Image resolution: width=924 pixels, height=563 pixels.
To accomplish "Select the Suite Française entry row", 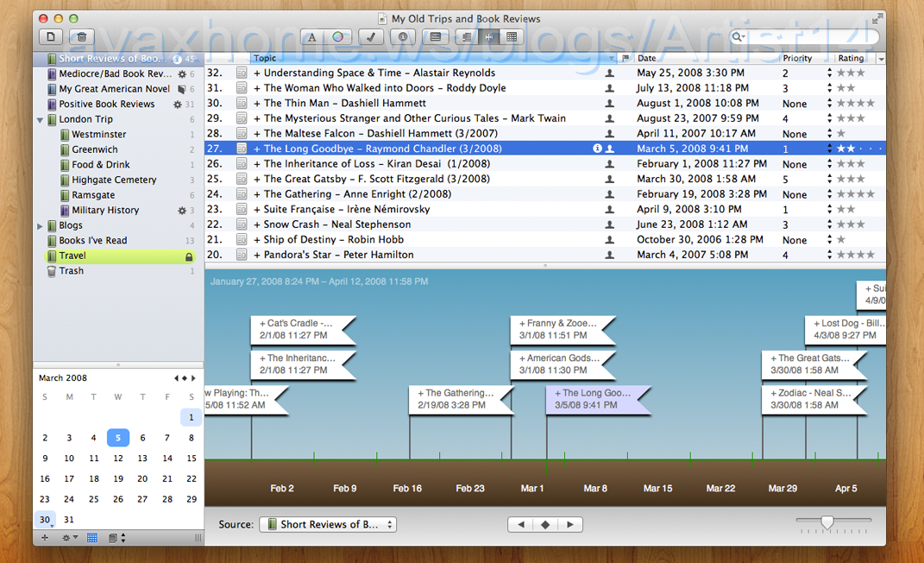I will 545,209.
